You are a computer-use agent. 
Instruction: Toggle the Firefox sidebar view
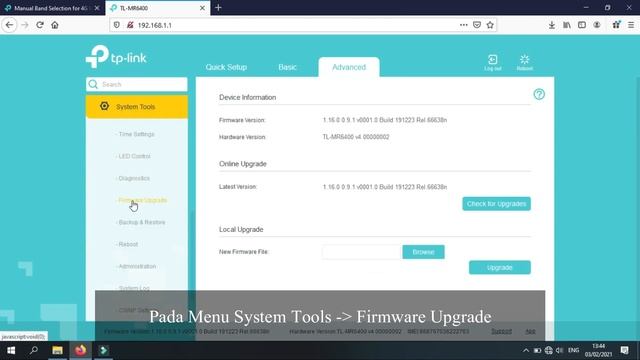tap(582, 25)
